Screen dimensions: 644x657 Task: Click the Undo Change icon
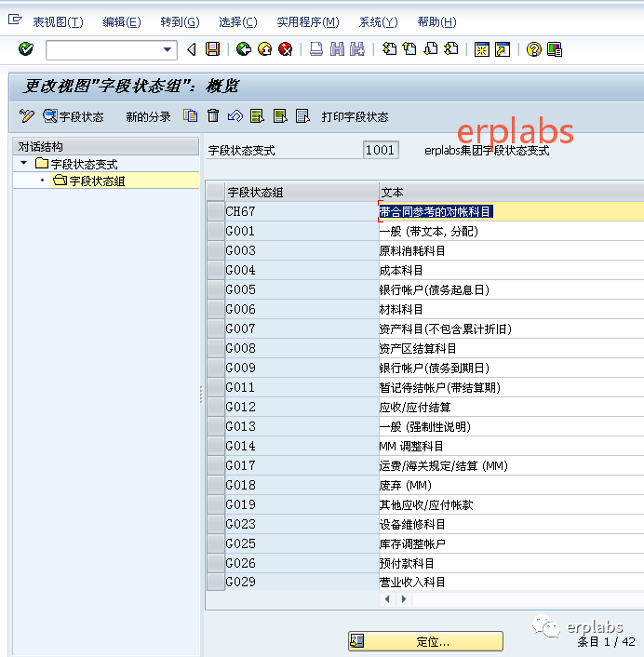[x=235, y=116]
